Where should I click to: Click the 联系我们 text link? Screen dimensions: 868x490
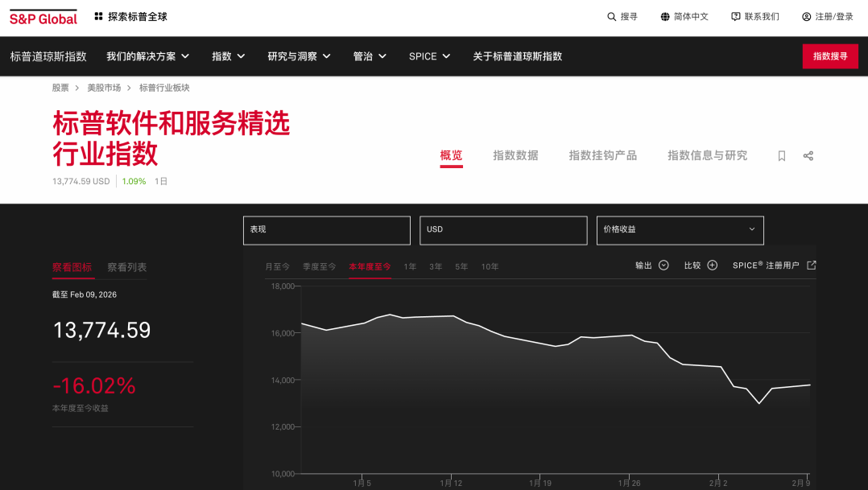(x=762, y=17)
